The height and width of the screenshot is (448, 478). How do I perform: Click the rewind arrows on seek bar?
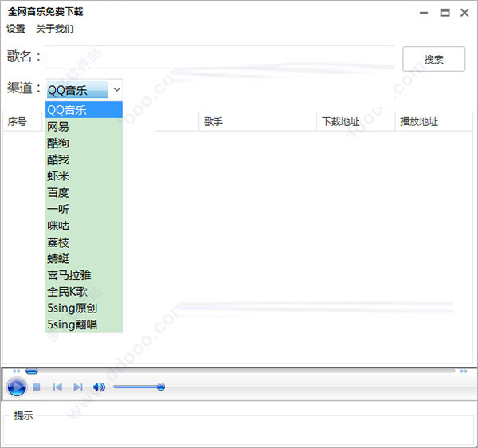16,371
